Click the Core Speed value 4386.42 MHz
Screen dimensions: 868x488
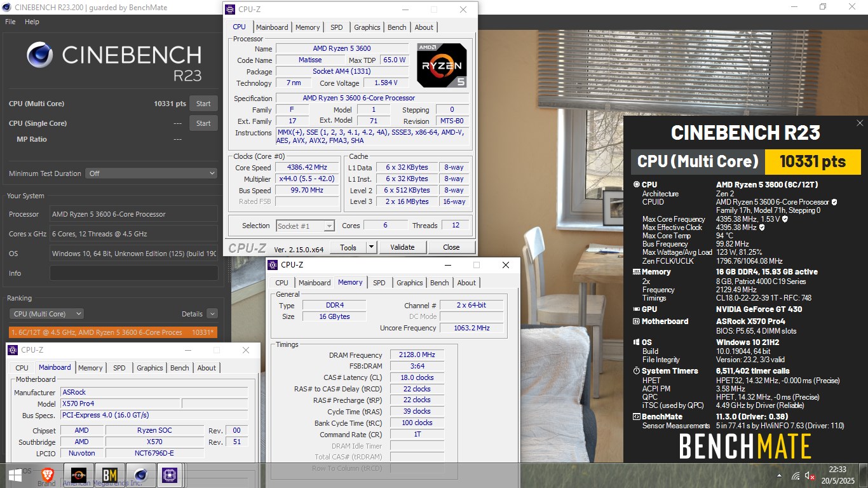pos(308,168)
